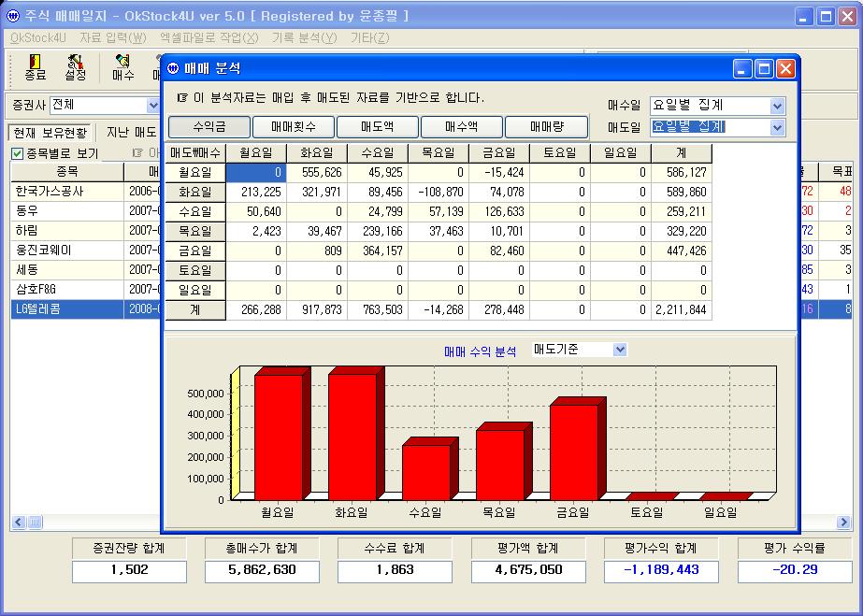Open the 설정 settings toolbar icon
863x616 pixels.
pos(76,67)
